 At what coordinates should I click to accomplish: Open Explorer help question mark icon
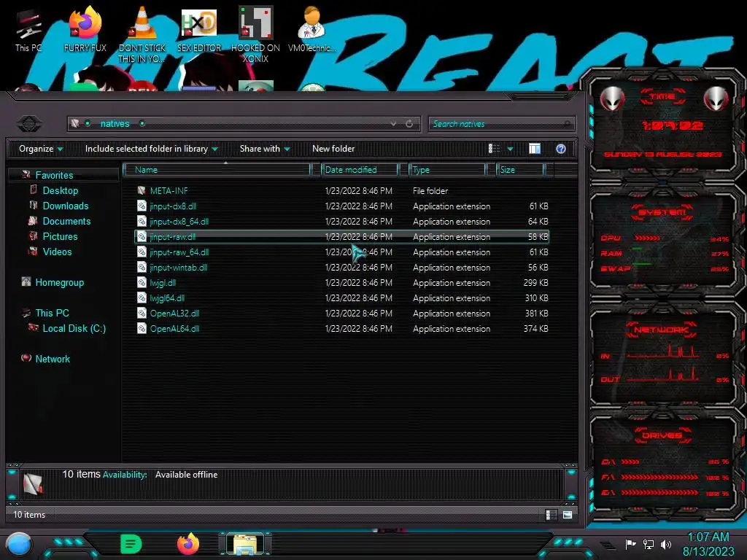click(561, 149)
